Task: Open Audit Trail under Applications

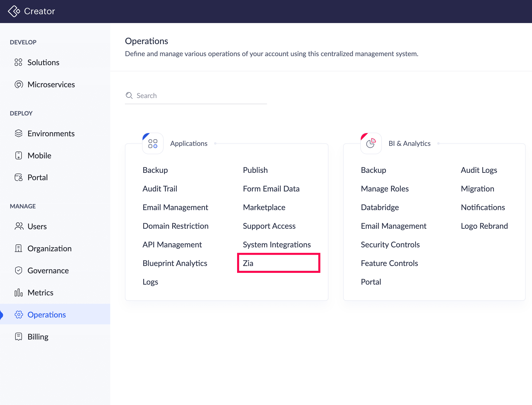Action: tap(160, 189)
